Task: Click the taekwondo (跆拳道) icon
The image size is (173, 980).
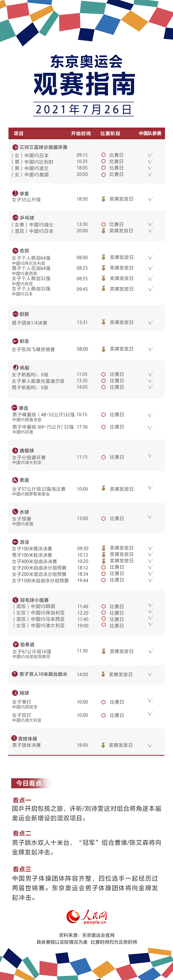Action: 16,644
